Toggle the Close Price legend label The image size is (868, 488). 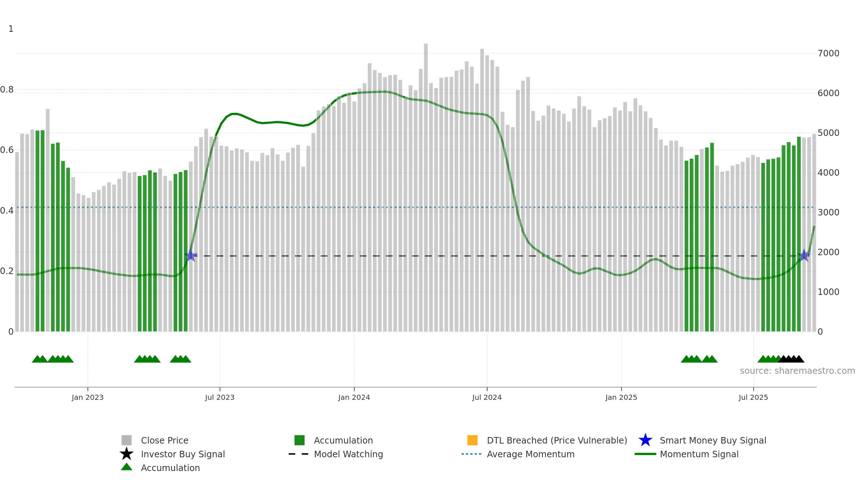coord(165,440)
